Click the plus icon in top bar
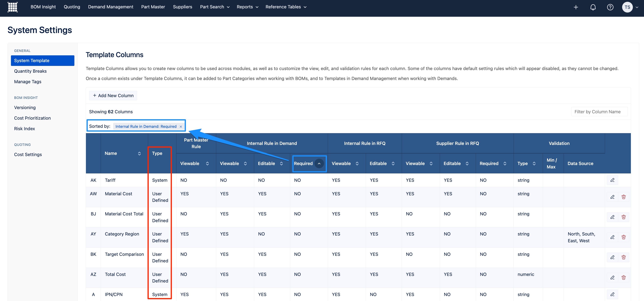Viewport: 644px width, 301px height. 576,7
